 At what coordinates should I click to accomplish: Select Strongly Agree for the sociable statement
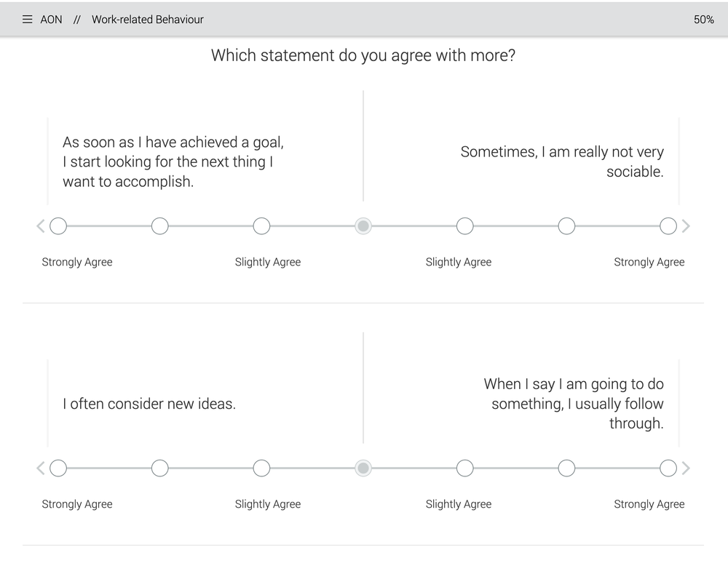coord(668,225)
